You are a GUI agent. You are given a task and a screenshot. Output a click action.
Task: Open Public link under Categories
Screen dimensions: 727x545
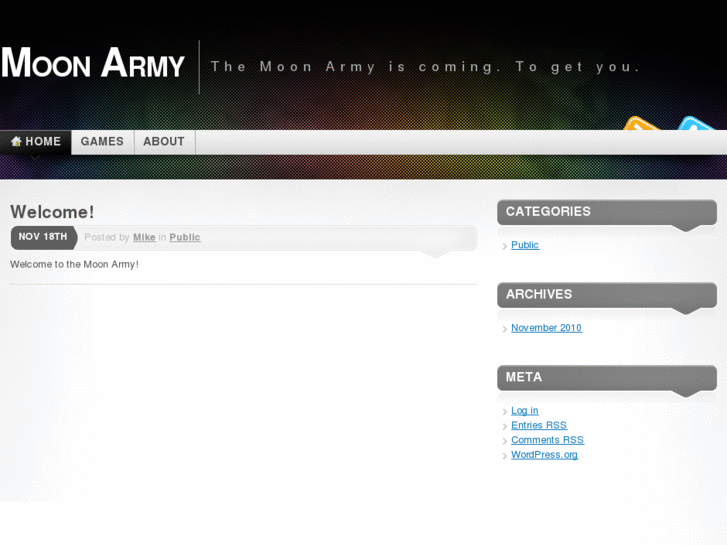(x=525, y=245)
